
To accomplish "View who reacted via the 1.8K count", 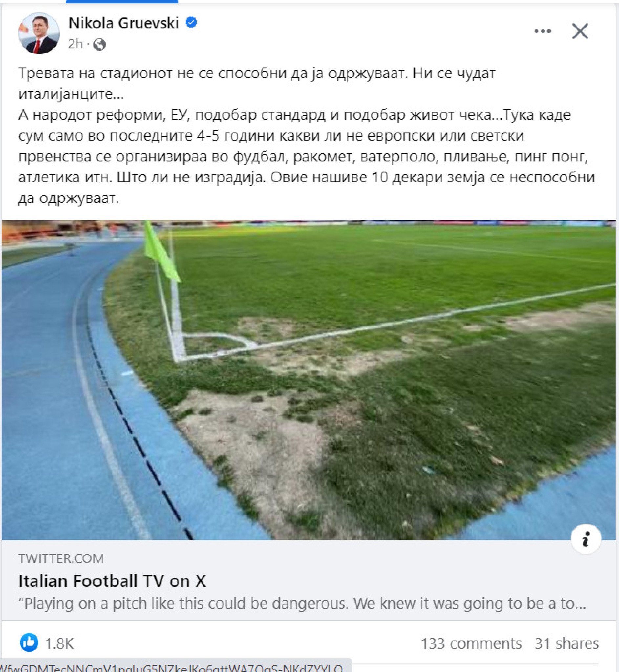I will pyautogui.click(x=59, y=643).
